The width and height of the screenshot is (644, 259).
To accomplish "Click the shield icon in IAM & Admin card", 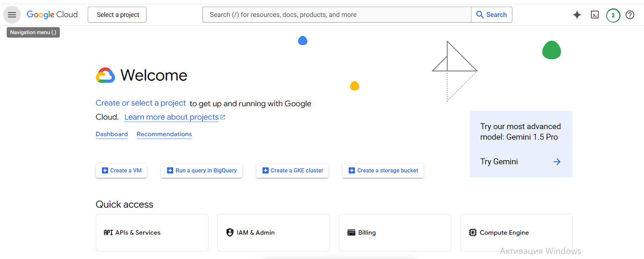I will [230, 232].
